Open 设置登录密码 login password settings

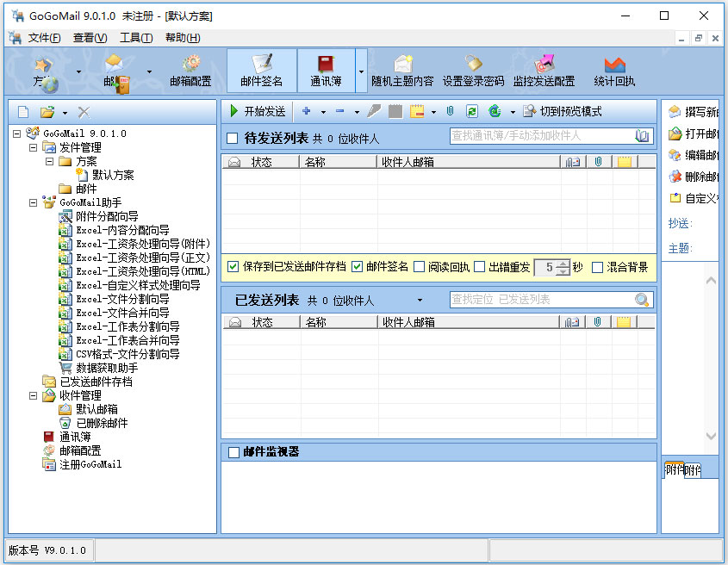point(473,70)
